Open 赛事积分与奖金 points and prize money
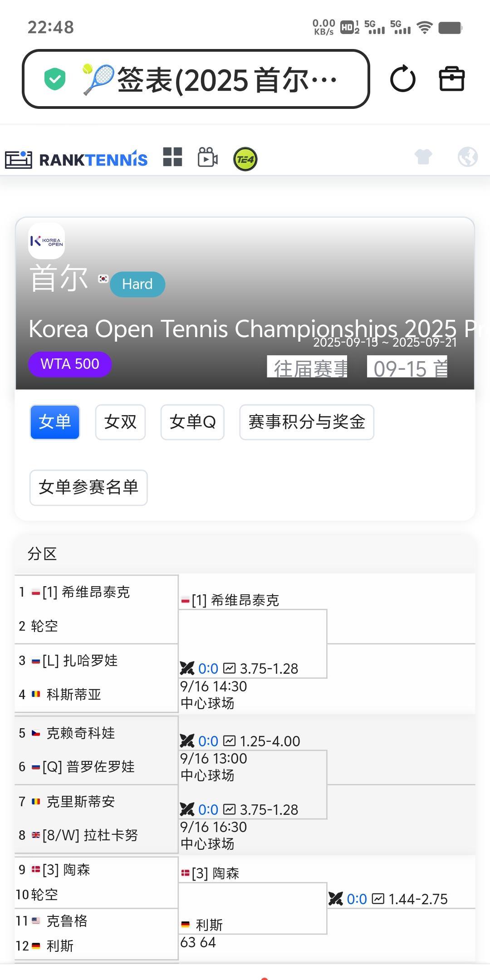Viewport: 490px width, 980px height. 307,422
